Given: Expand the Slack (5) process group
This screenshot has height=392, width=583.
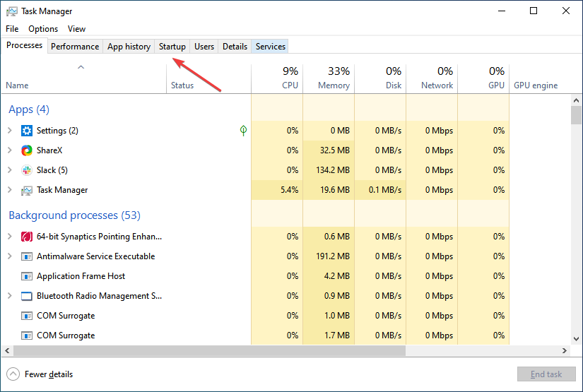Looking at the screenshot, I should pyautogui.click(x=10, y=170).
